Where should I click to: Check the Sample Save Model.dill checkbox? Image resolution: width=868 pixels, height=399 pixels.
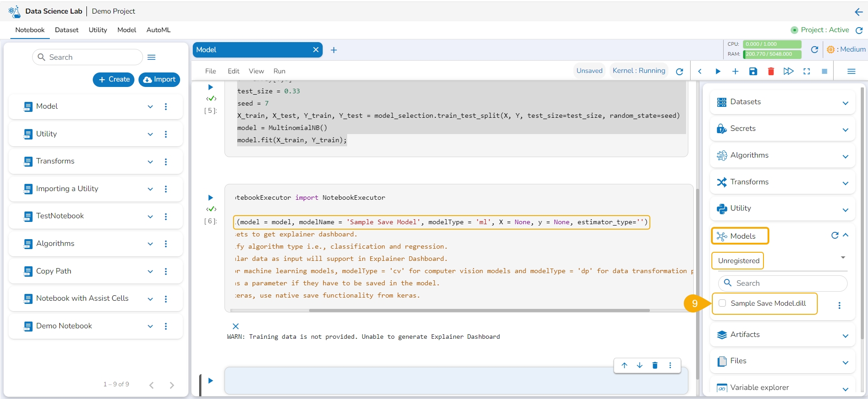(x=723, y=303)
